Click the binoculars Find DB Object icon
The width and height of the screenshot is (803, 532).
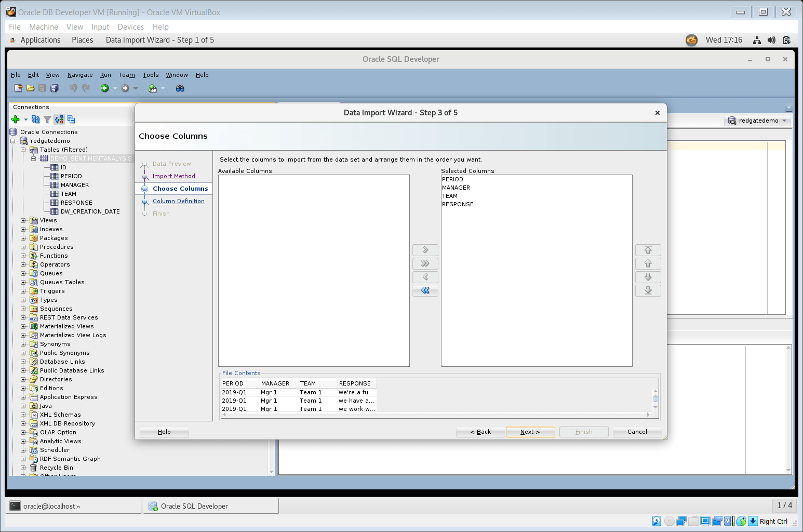point(180,88)
